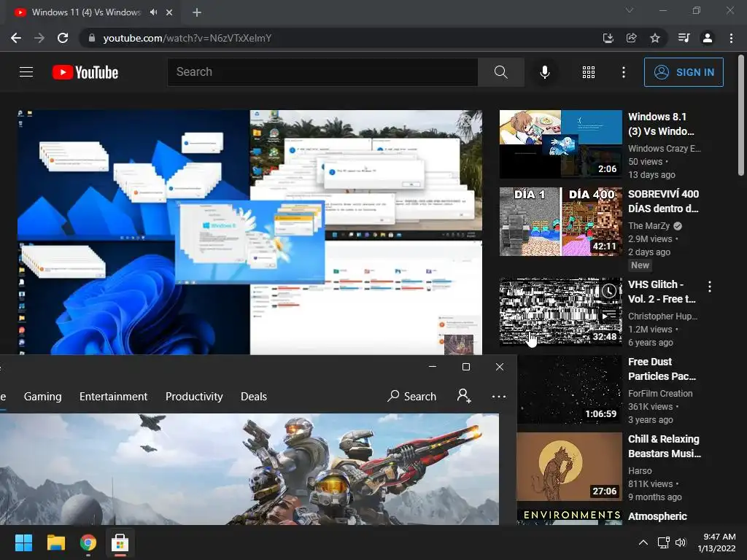Screen dimensions: 747x560
Task: Open the media control icon in Chrome toolbar
Action: point(684,38)
